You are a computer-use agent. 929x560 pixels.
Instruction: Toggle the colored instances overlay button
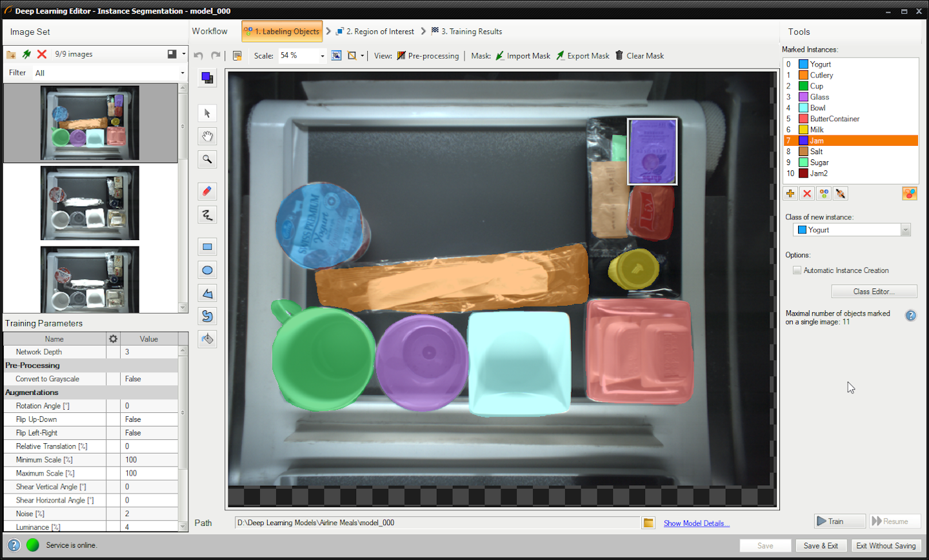pos(910,194)
